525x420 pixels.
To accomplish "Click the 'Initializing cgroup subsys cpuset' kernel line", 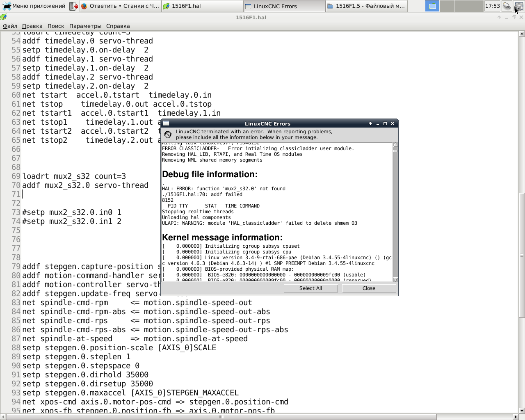I will click(x=231, y=246).
